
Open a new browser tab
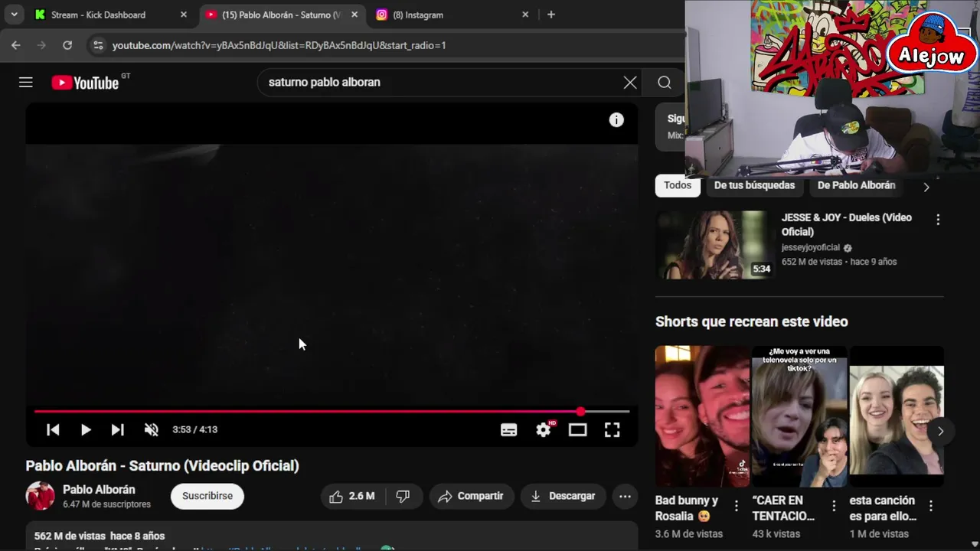tap(551, 15)
